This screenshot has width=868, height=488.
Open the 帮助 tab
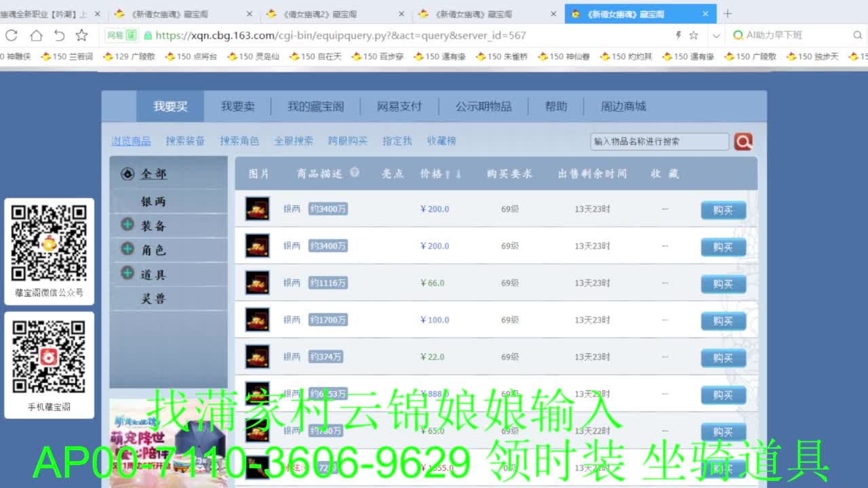(556, 106)
